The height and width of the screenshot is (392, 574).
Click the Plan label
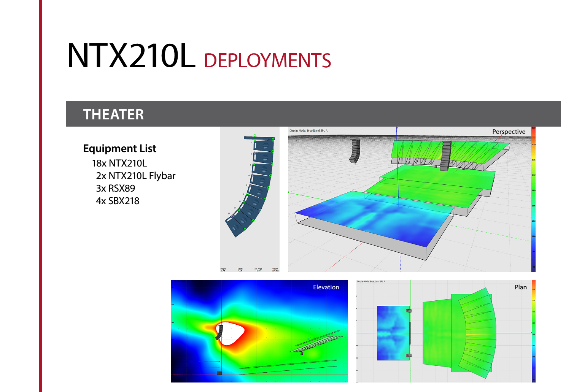[x=521, y=287]
